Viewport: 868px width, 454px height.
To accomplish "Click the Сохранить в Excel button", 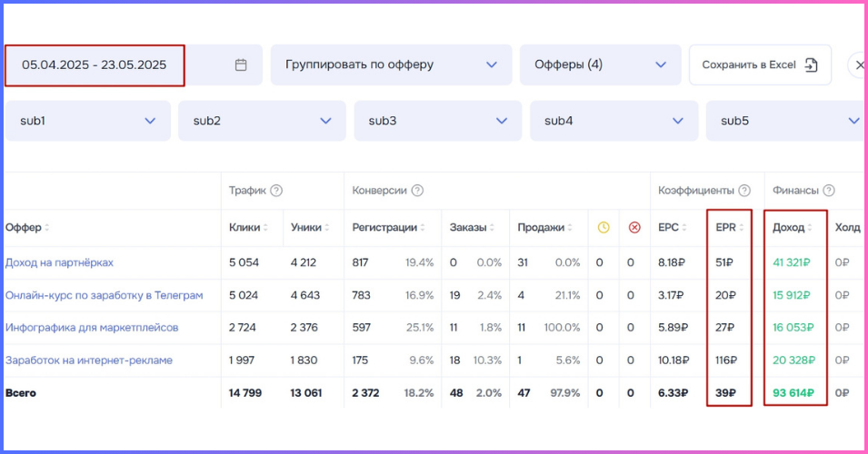I will pos(760,64).
